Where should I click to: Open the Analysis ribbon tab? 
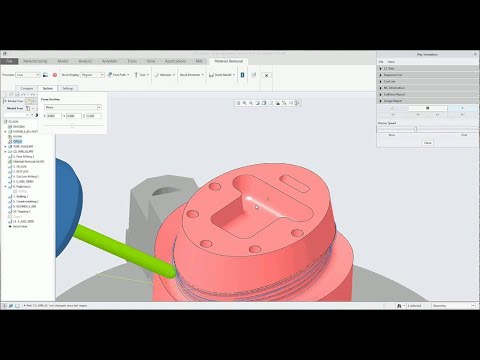coord(85,61)
